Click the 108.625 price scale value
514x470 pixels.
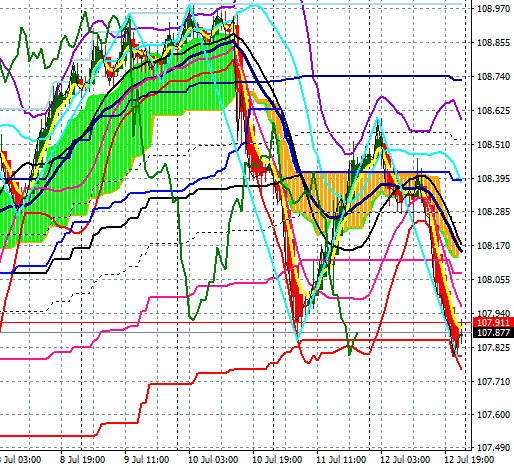(x=494, y=110)
